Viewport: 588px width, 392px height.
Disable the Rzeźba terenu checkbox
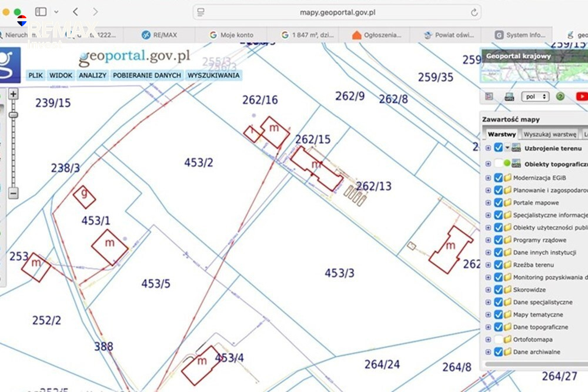coord(498,265)
